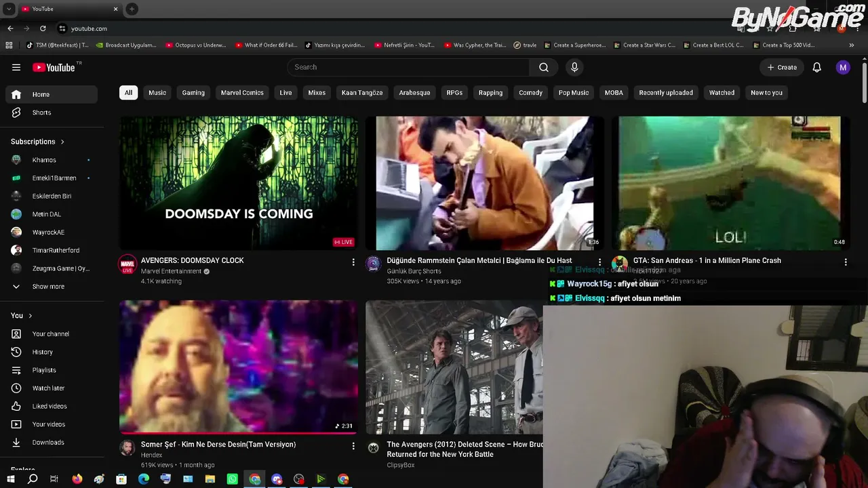Select the Kaan Tangöze filter chip
The image size is (868, 488).
(362, 93)
